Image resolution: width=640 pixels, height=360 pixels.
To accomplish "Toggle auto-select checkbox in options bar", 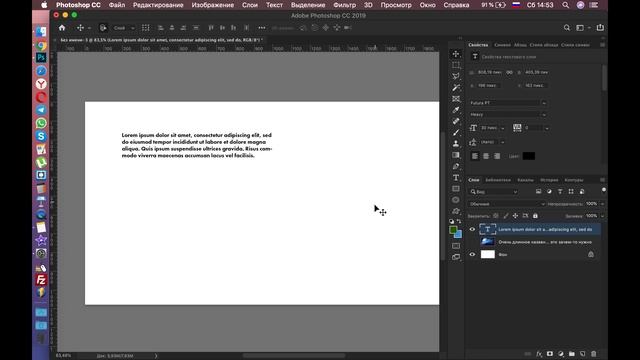I will 103,28.
